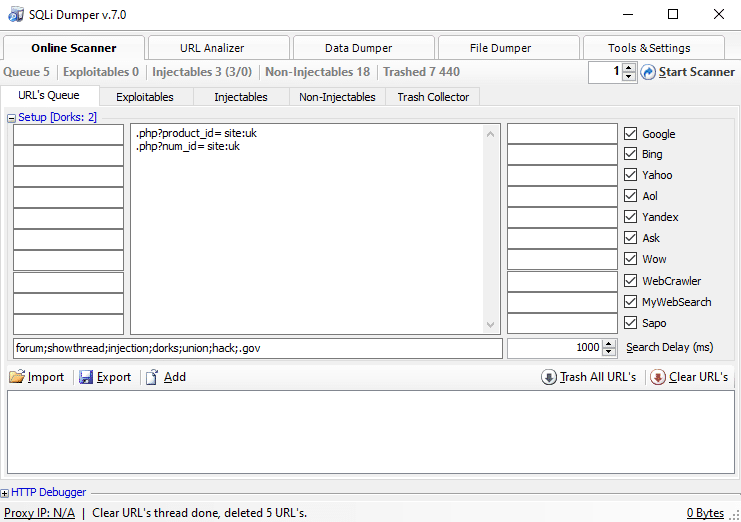Switch to the File Dumper tab
The width and height of the screenshot is (741, 522).
point(509,48)
